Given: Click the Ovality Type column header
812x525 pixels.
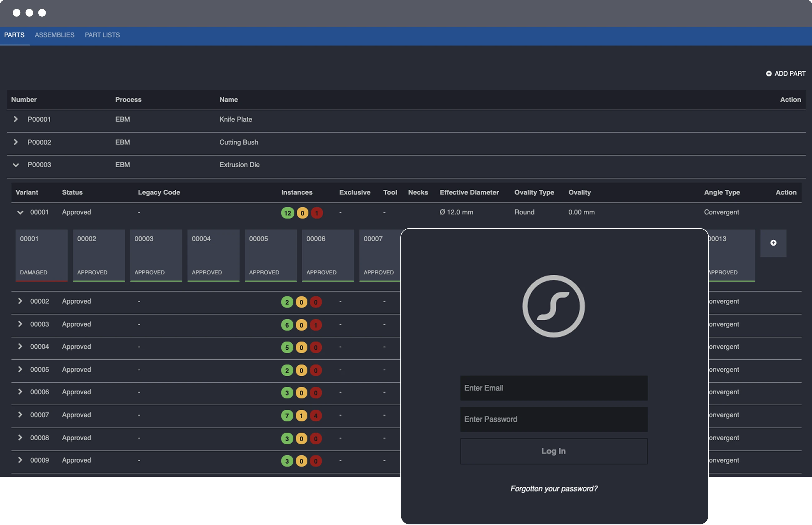Looking at the screenshot, I should pyautogui.click(x=534, y=192).
